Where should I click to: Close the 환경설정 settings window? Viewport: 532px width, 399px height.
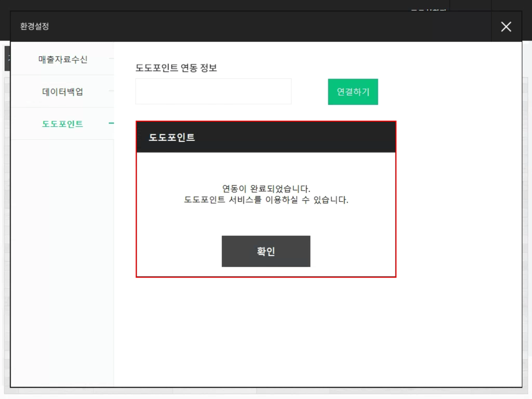coord(506,27)
